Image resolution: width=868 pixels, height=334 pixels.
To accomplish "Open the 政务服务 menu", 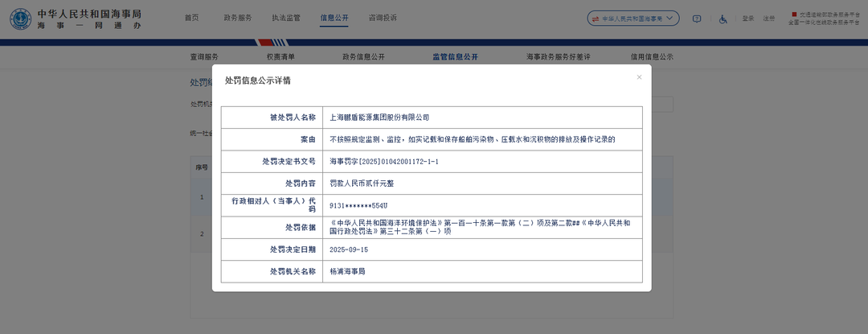I will pyautogui.click(x=237, y=18).
